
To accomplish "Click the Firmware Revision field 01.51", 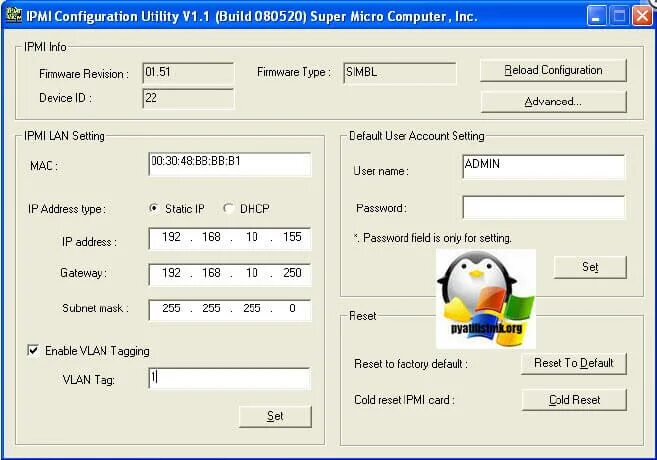I will tap(188, 73).
